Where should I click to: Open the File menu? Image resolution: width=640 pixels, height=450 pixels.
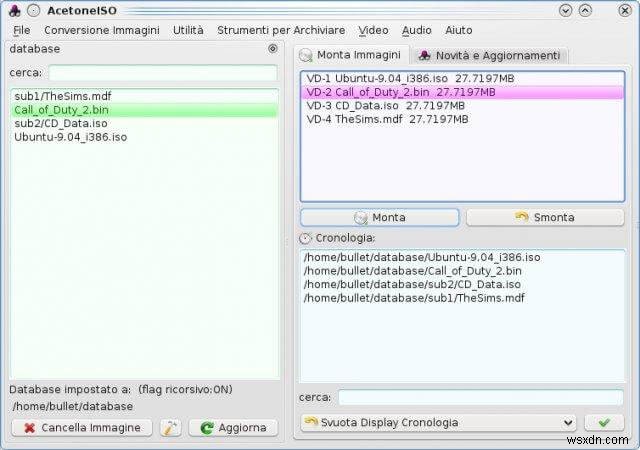(22, 30)
